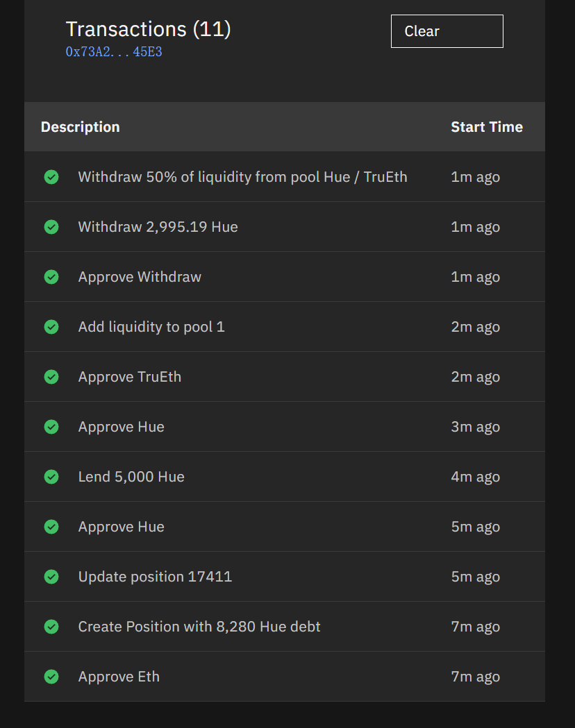The height and width of the screenshot is (728, 575).
Task: Click green check icon beside Withdraw 2,995.19 Hue
Action: [x=51, y=227]
